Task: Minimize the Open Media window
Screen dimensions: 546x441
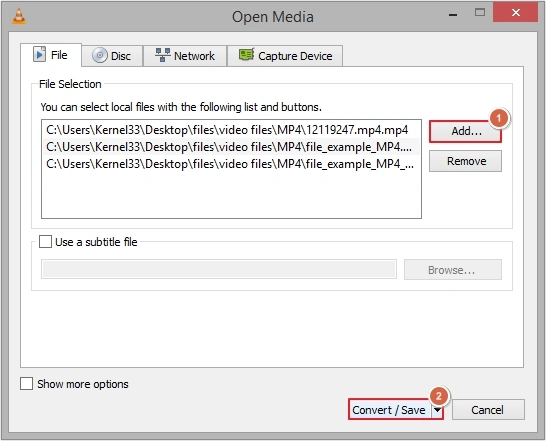Action: [x=453, y=15]
